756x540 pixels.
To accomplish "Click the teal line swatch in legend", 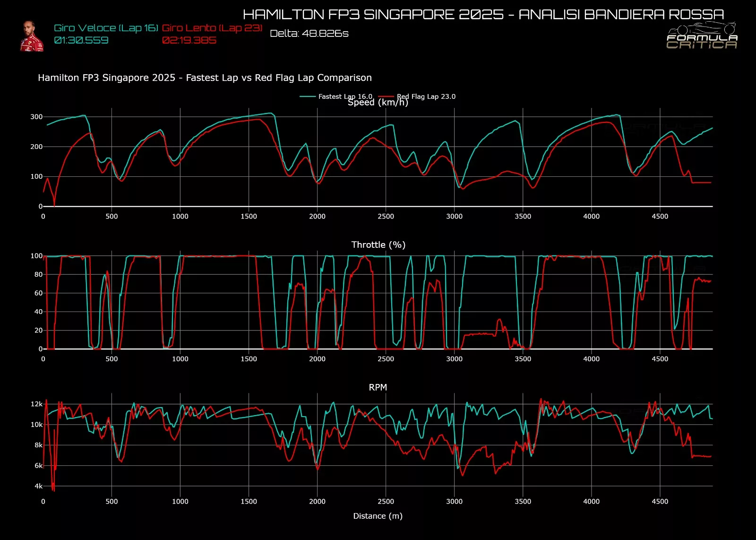I will [x=308, y=96].
